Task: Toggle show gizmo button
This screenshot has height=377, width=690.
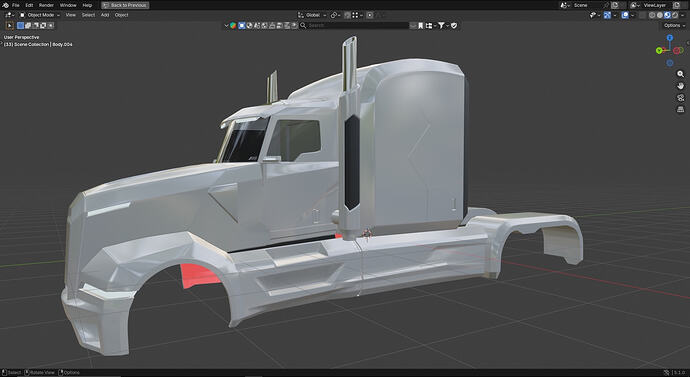Action: point(607,15)
